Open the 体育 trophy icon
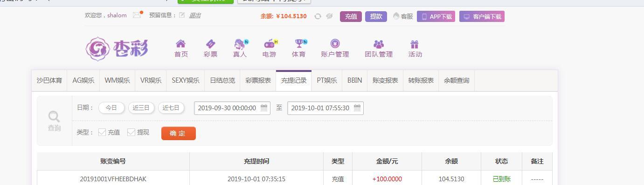This screenshot has height=185, width=644. point(299,43)
